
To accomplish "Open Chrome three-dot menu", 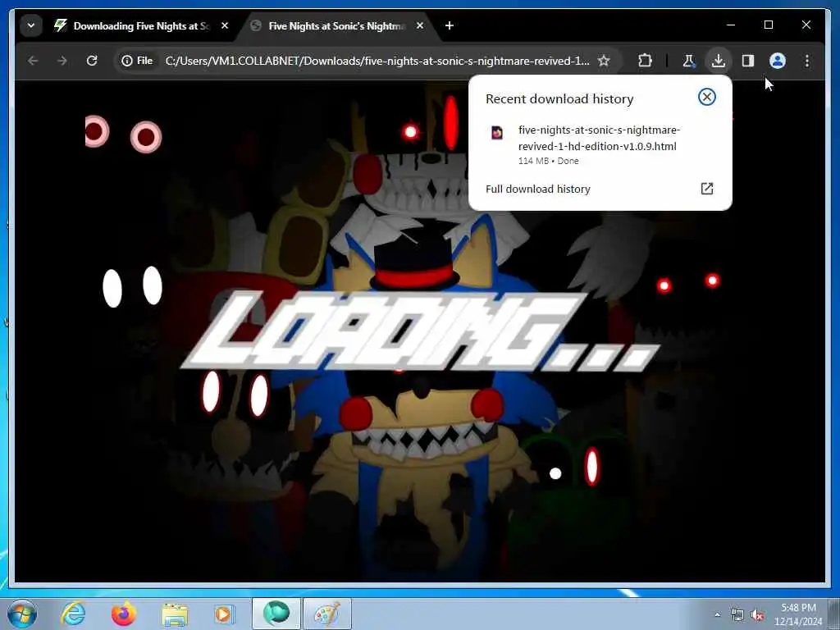I will (807, 61).
